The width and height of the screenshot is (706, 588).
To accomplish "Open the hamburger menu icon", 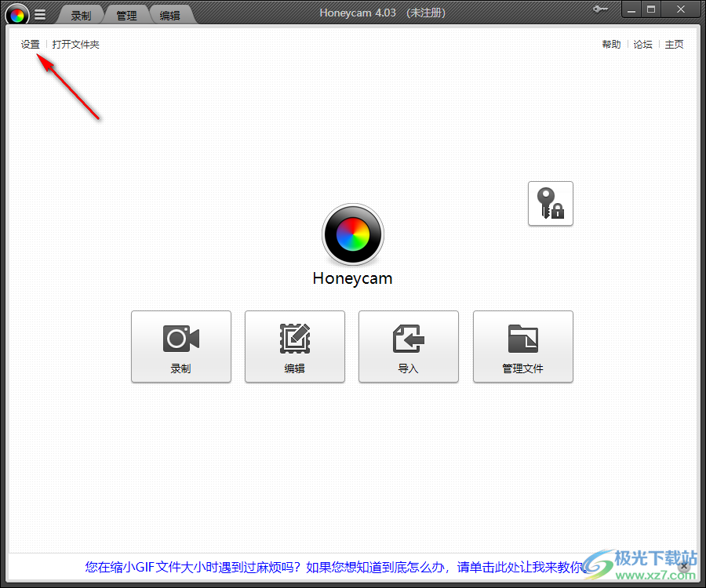I will point(40,16).
